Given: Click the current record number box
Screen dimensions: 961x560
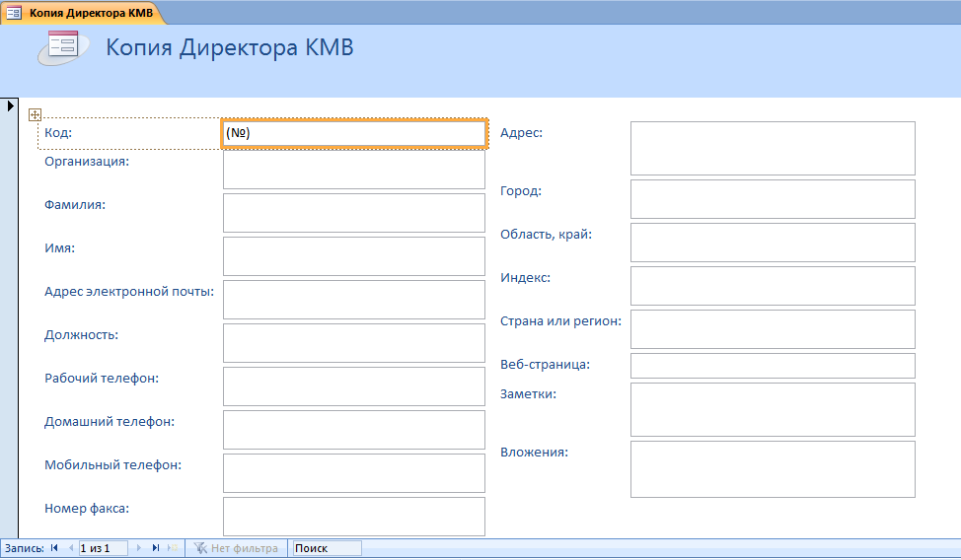Looking at the screenshot, I should [103, 548].
